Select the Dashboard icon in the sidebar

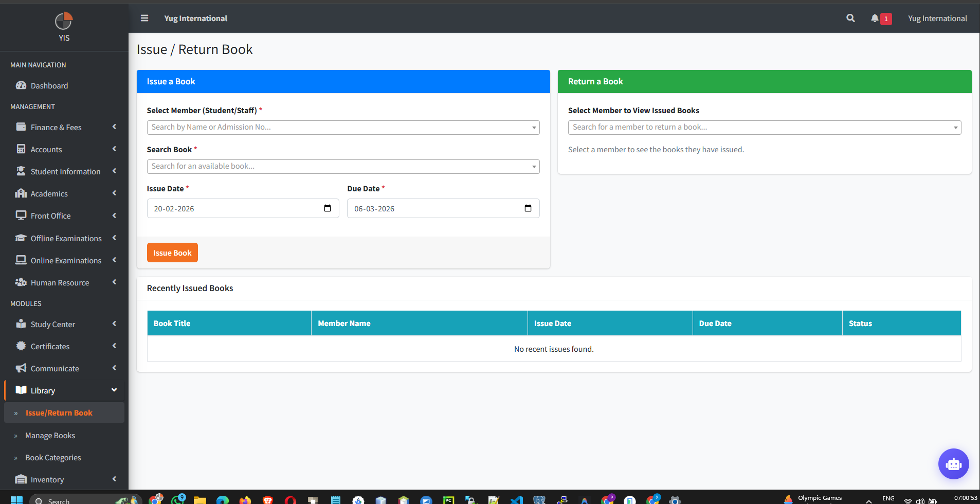click(x=22, y=85)
